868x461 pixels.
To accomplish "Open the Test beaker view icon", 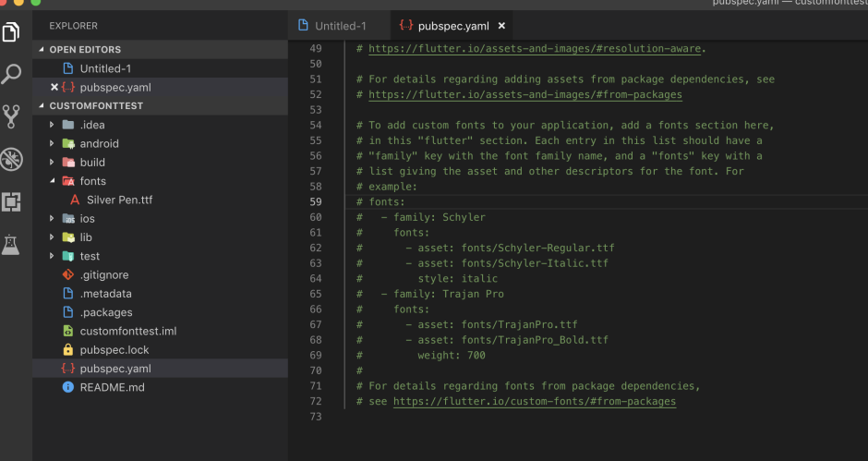I will 11,244.
